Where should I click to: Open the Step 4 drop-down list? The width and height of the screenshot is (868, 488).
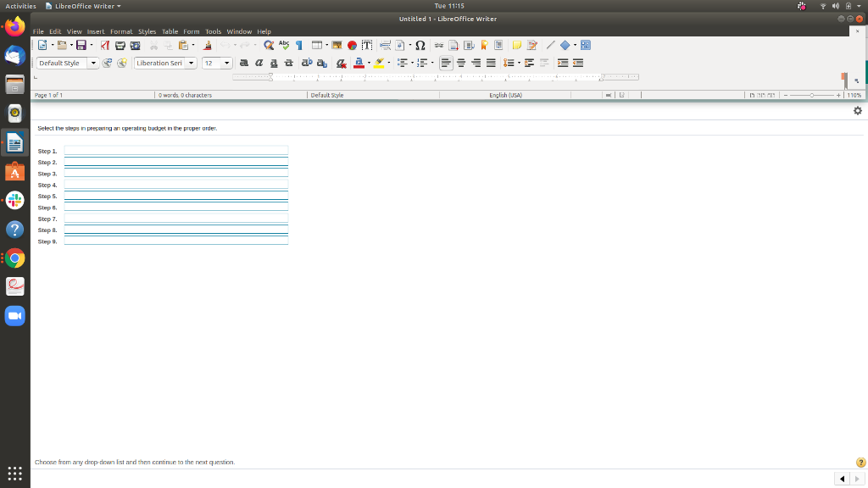[x=176, y=184]
